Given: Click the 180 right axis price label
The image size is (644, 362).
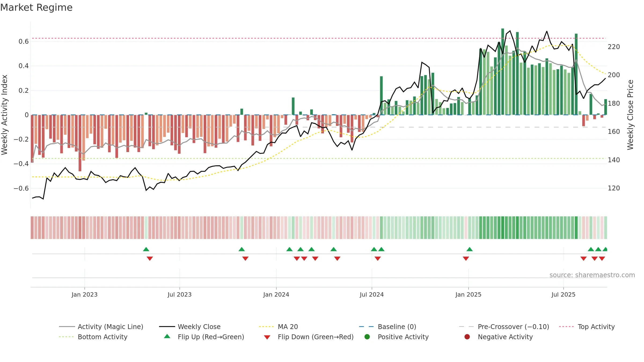Looking at the screenshot, I should [614, 104].
